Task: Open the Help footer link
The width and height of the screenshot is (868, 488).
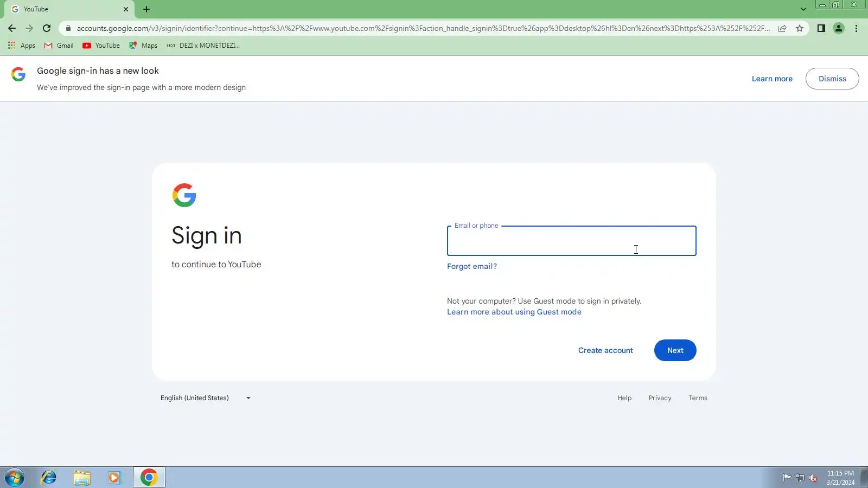Action: (x=624, y=398)
